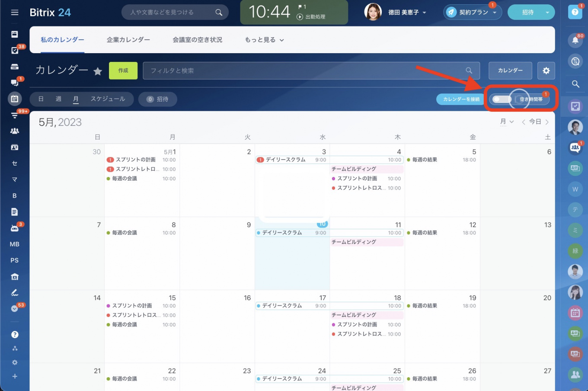
Task: Switch to 週 view
Action: (58, 99)
